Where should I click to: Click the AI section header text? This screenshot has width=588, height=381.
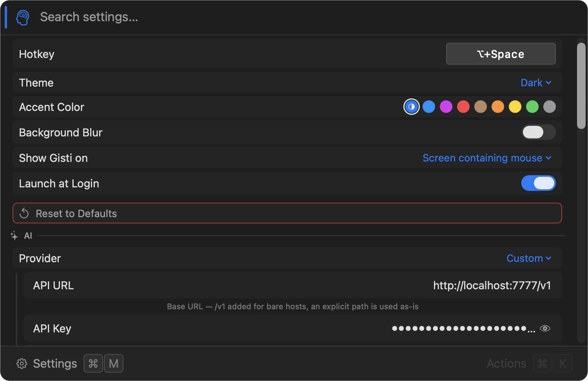[28, 236]
